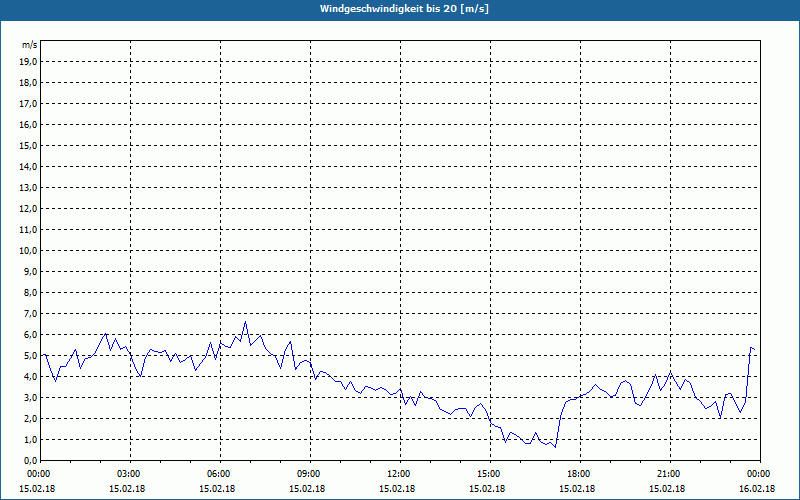Click the 15.02.18 date under 12:00
Image resolution: width=800 pixels, height=500 pixels.
tap(397, 489)
